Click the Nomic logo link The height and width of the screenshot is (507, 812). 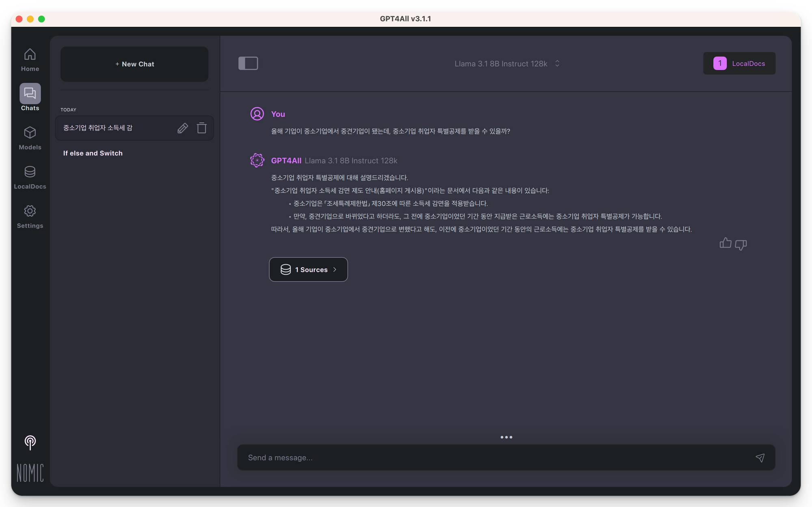point(30,473)
